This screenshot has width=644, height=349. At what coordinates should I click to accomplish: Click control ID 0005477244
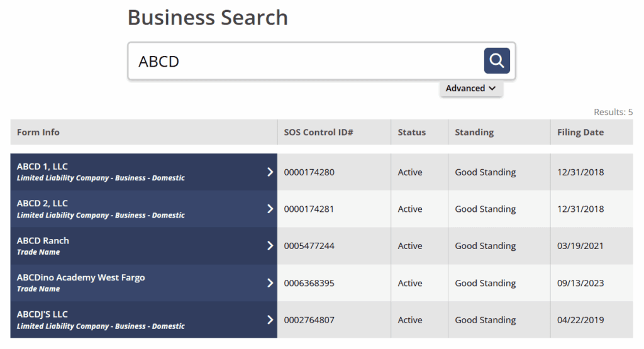pos(309,246)
